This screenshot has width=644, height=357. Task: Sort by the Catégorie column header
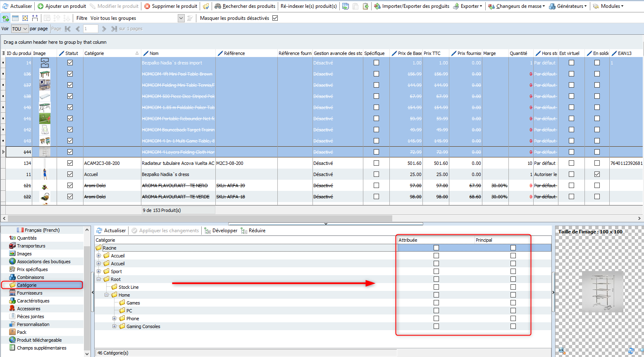tap(112, 53)
